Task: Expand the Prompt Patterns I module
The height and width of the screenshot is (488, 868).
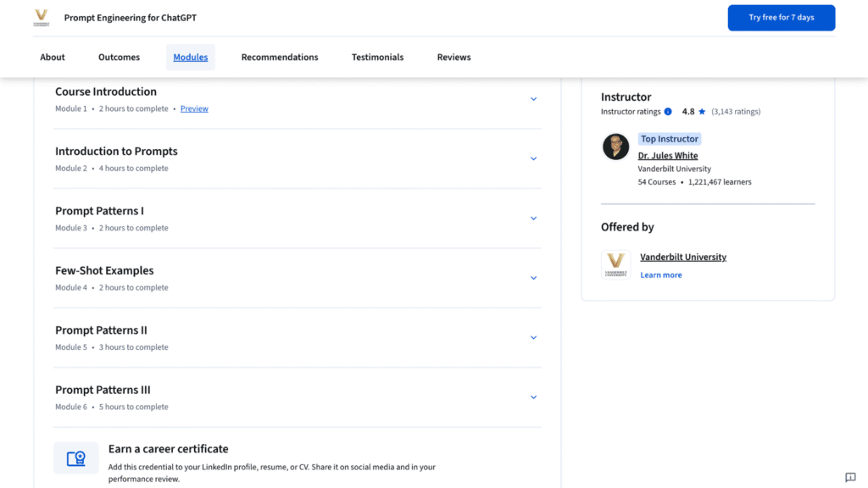Action: coord(534,219)
